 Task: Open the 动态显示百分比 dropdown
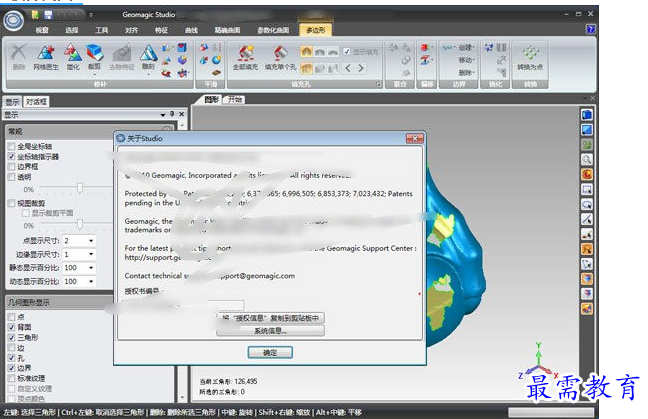[x=91, y=281]
